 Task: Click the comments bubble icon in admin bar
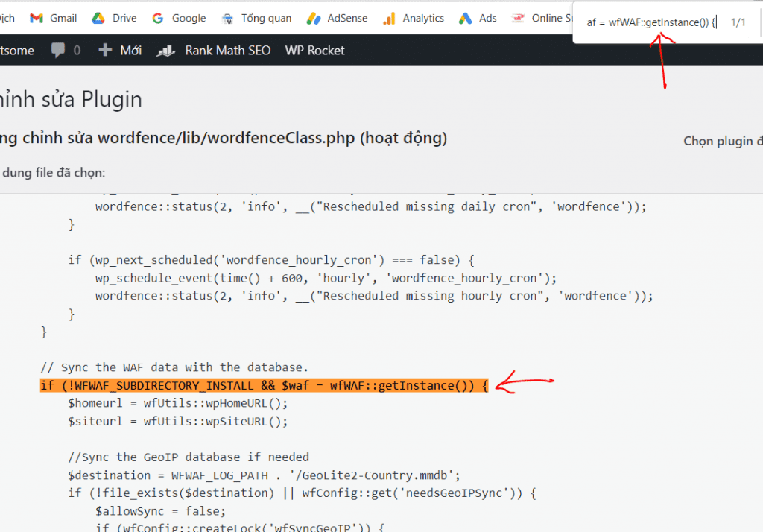[x=58, y=50]
